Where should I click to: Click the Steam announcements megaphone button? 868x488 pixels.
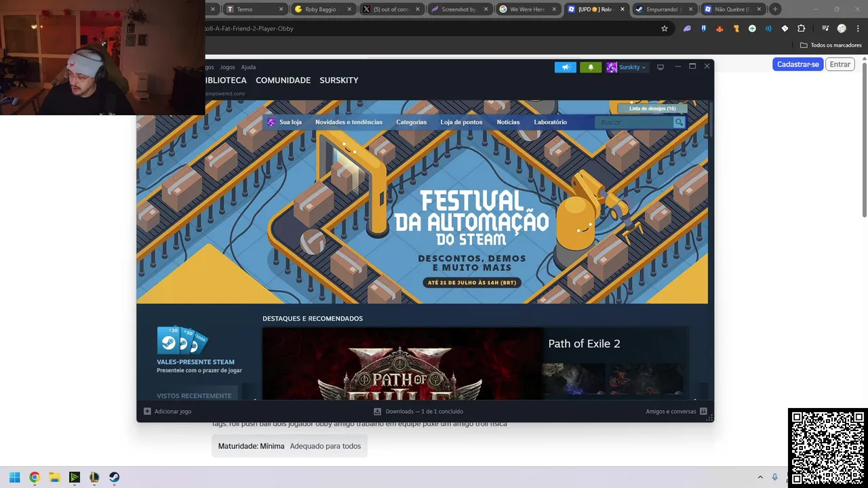click(566, 67)
